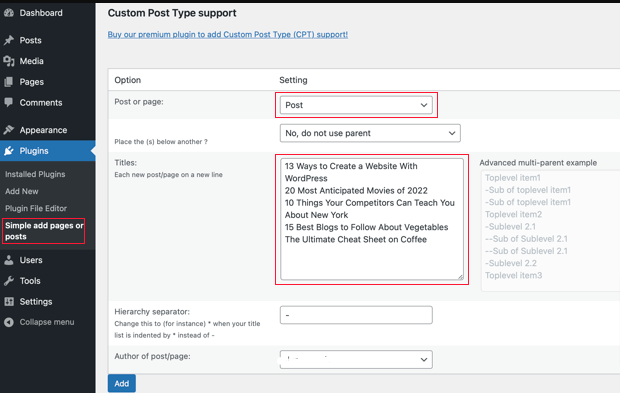Screen dimensions: 620x393
Task: Click 'Toplevel item3' in example box
Action: (x=513, y=276)
